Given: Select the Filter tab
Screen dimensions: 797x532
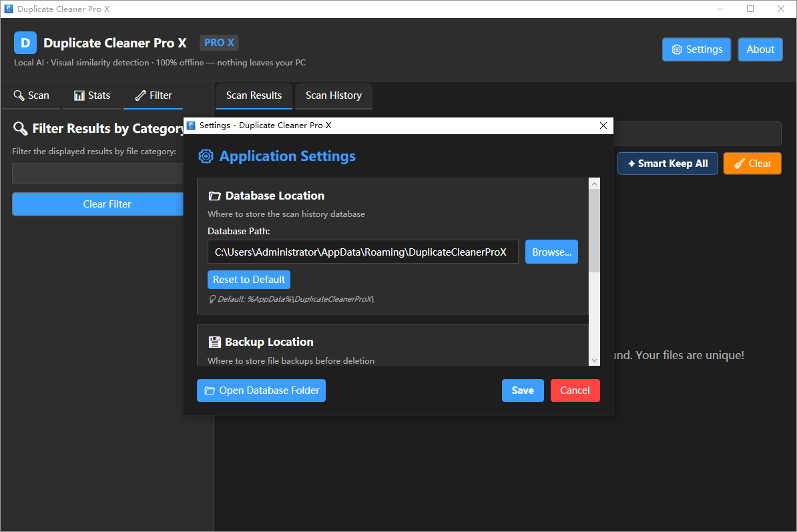Looking at the screenshot, I should pos(153,95).
